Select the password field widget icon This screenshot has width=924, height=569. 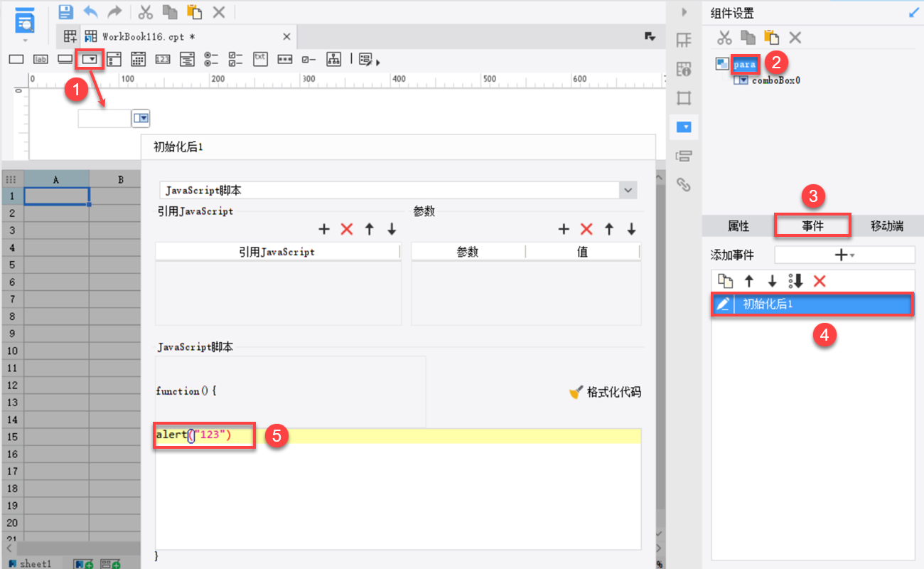pos(285,59)
